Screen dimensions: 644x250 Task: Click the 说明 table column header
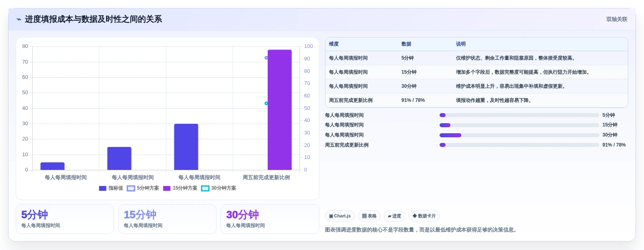coord(461,44)
